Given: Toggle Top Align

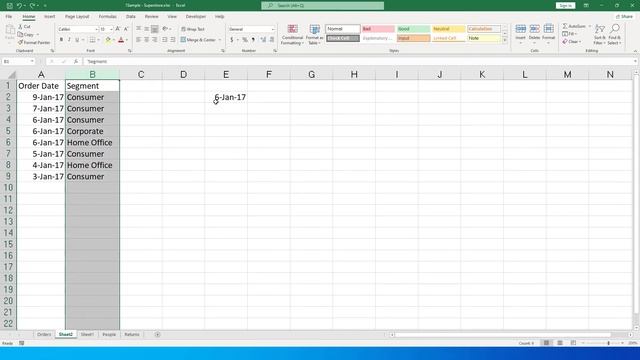Looking at the screenshot, I should click(138, 29).
